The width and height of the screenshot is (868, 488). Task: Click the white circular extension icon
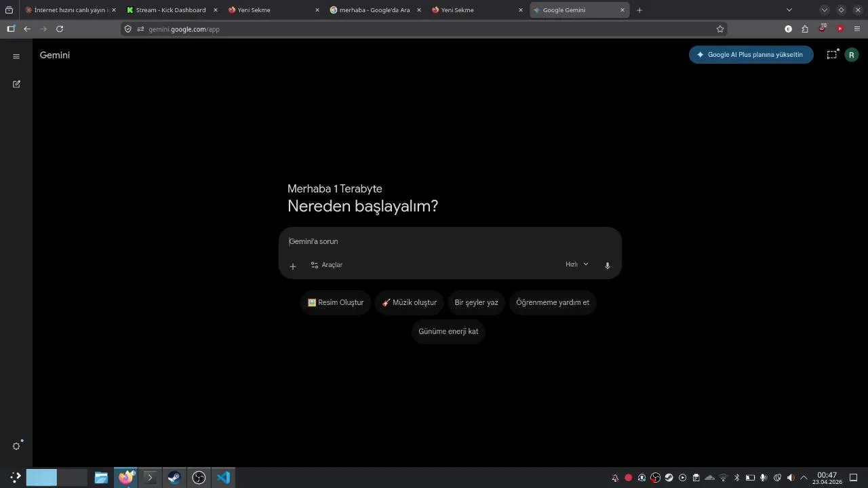pos(788,29)
